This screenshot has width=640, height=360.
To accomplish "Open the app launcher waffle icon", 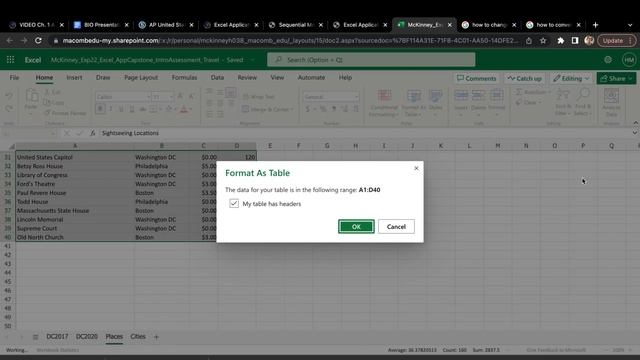I will 11,60.
